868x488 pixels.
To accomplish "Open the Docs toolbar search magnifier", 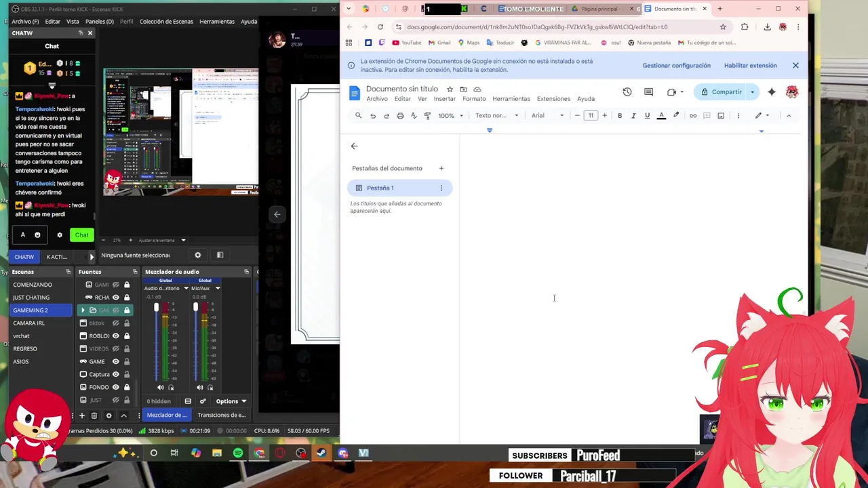I will [358, 116].
